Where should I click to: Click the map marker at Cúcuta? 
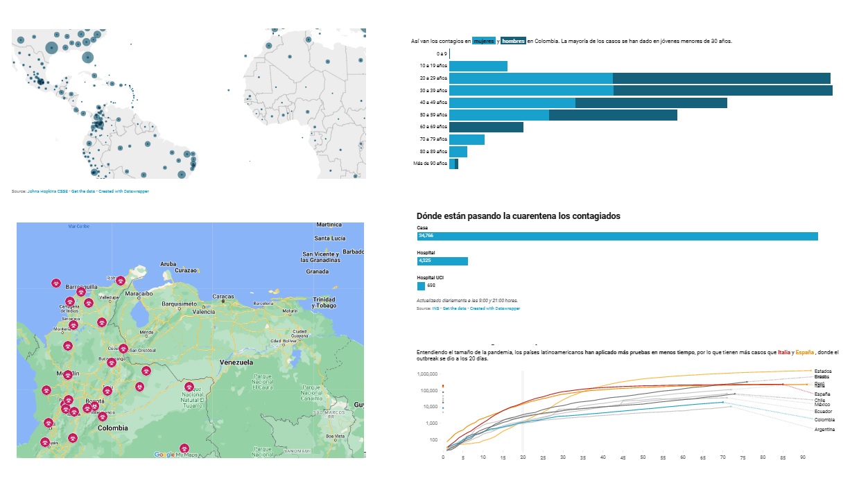123,349
